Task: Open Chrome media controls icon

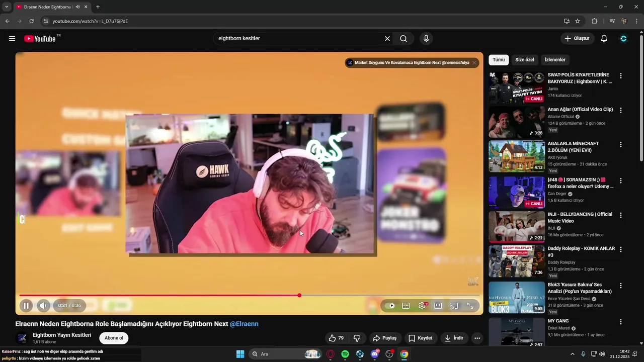Action: click(612, 21)
